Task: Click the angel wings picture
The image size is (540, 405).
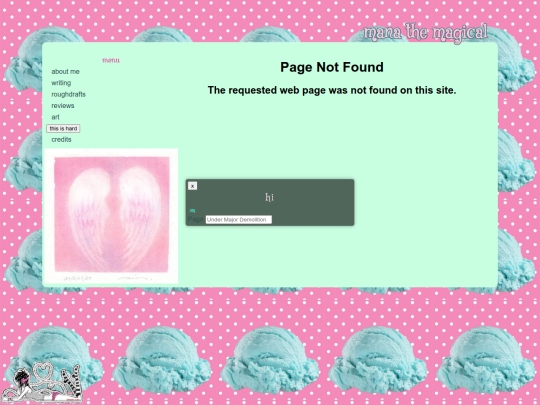Action: [x=112, y=216]
